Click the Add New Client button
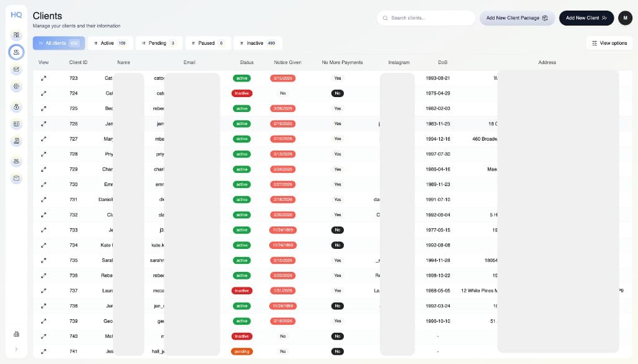Screen dimensions: 638x364 (x=586, y=18)
